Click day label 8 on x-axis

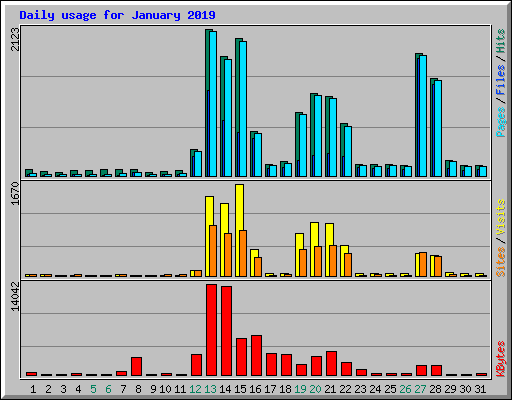click(x=138, y=389)
